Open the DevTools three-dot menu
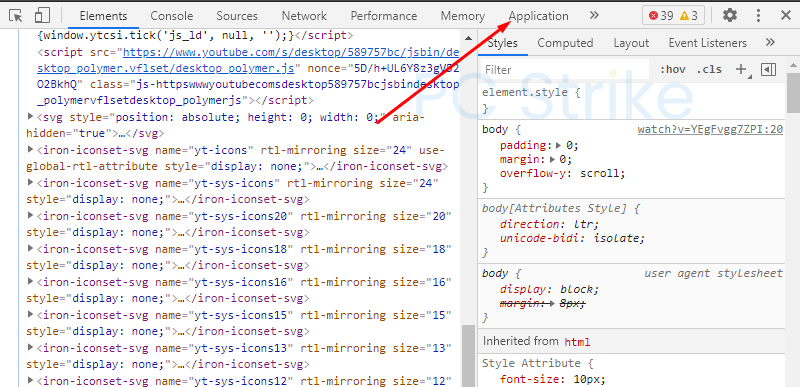 (x=759, y=16)
